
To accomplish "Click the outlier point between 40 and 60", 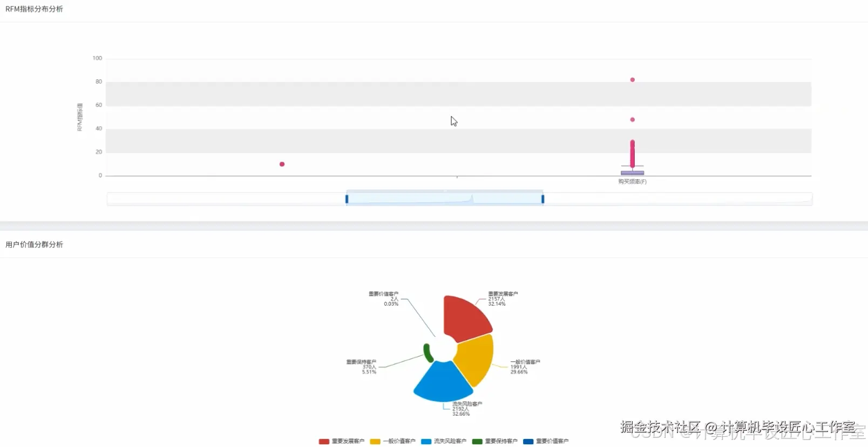I will (632, 120).
